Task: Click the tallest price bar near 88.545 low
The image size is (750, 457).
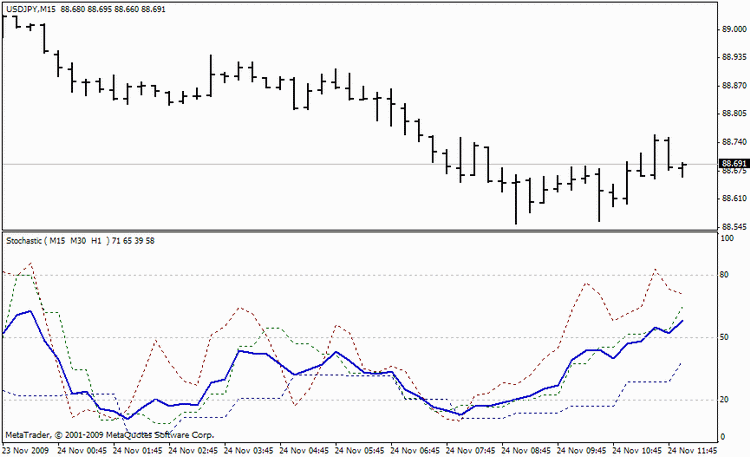Action: point(516,199)
